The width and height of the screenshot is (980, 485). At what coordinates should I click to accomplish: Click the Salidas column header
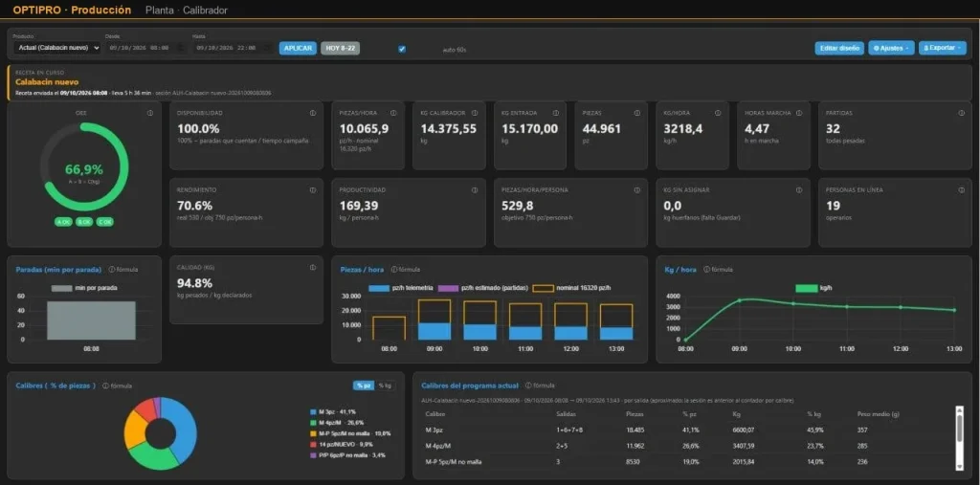pos(565,414)
